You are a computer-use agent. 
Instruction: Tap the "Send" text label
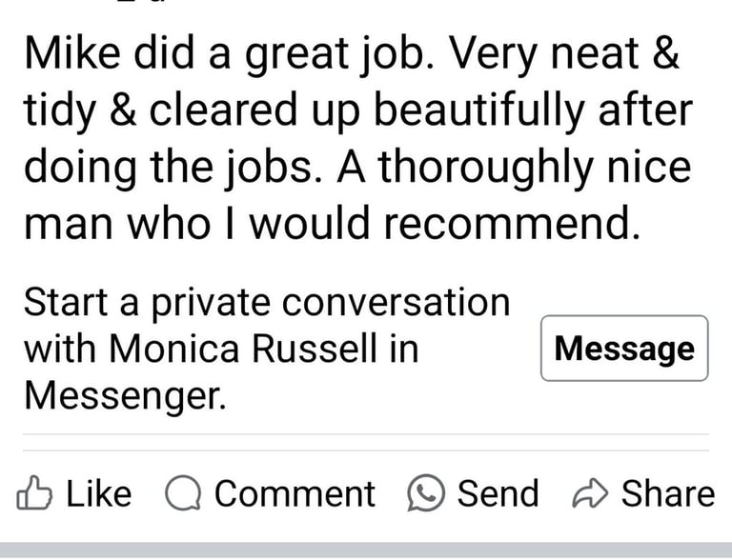point(498,493)
